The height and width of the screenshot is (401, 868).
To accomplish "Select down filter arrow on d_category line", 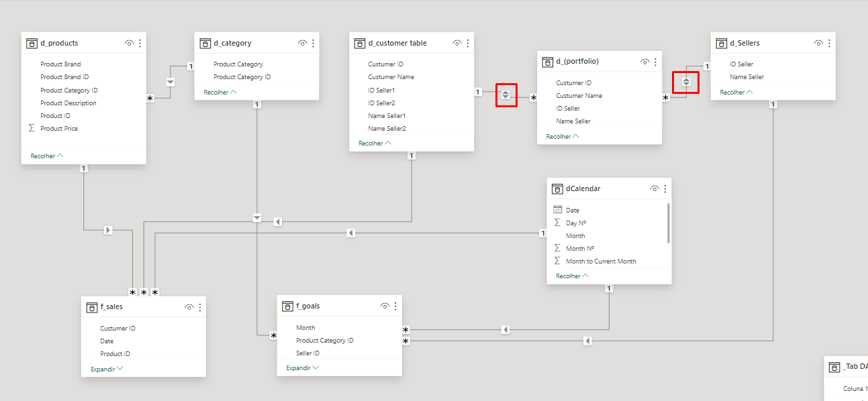I will click(256, 217).
